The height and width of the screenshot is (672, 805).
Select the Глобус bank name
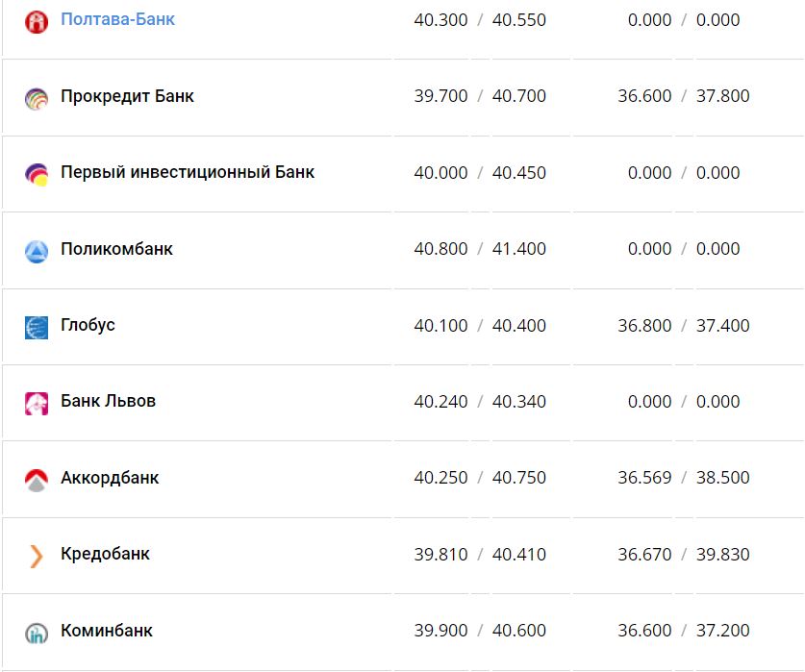[88, 325]
